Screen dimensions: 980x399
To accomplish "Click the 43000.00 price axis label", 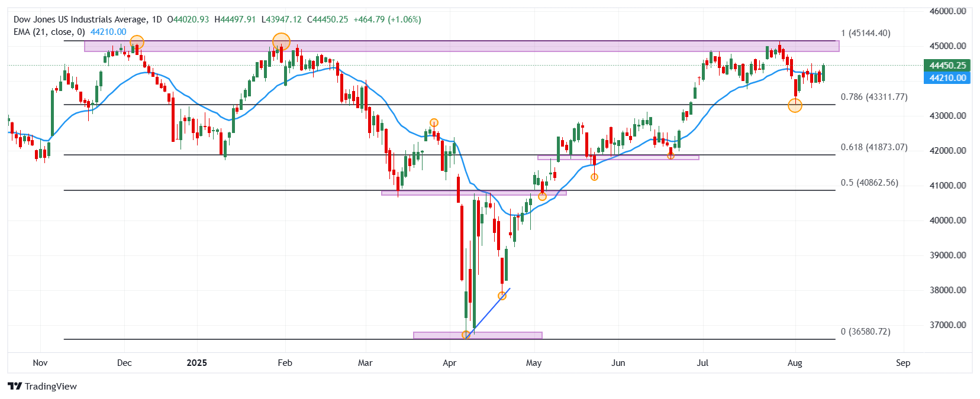I will pos(947,116).
